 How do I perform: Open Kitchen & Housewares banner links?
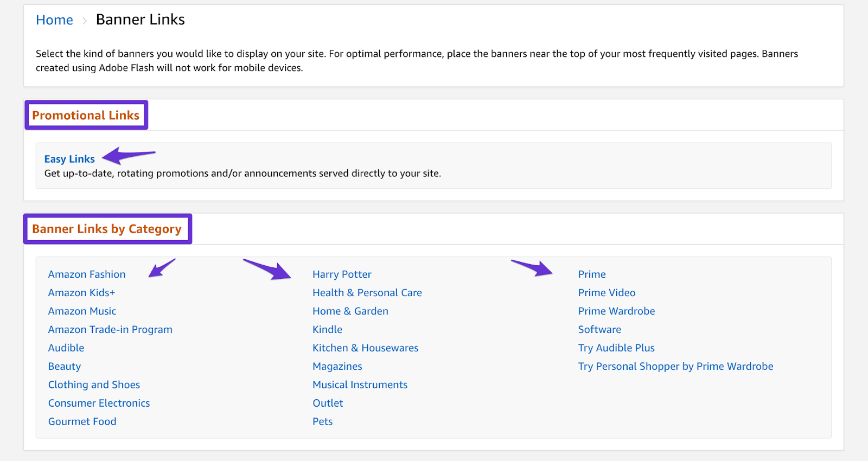tap(366, 348)
